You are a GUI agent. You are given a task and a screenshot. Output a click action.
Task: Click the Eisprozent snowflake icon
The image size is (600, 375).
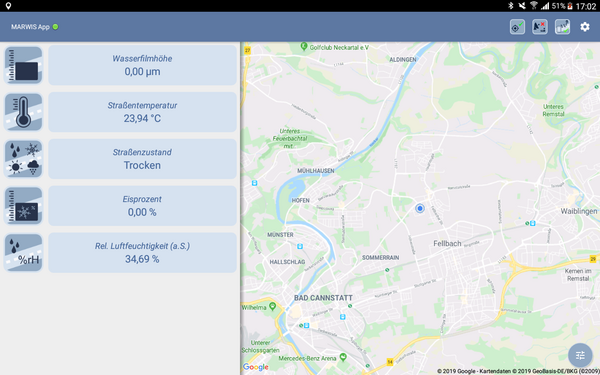[x=23, y=206]
